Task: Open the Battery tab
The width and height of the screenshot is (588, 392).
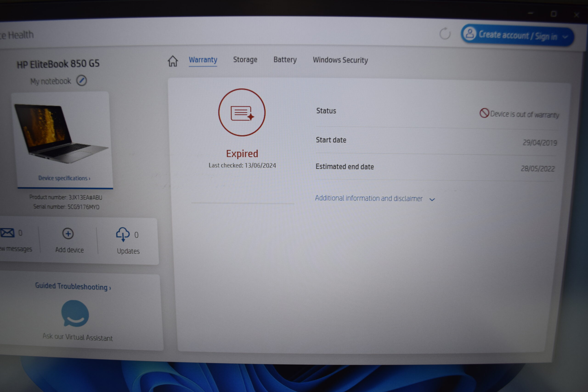Action: click(285, 60)
